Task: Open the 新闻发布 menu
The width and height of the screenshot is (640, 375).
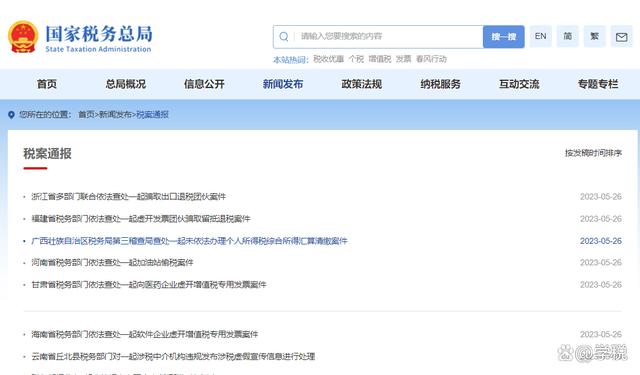Action: point(283,84)
